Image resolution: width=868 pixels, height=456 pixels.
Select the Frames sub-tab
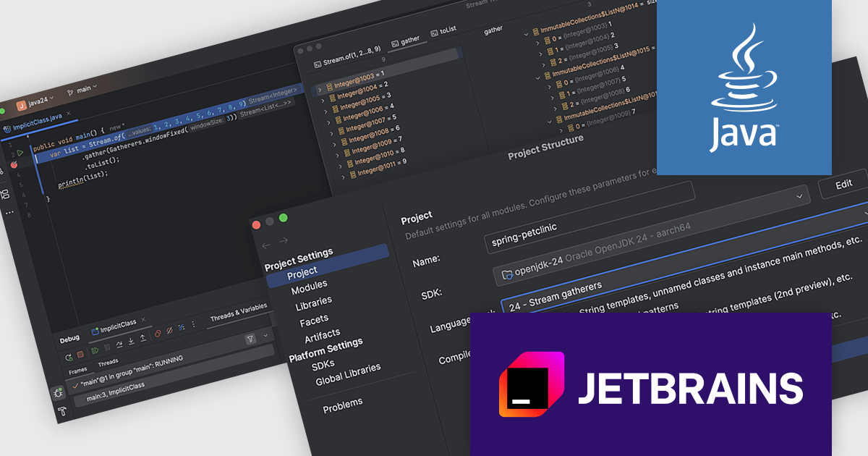click(x=77, y=371)
